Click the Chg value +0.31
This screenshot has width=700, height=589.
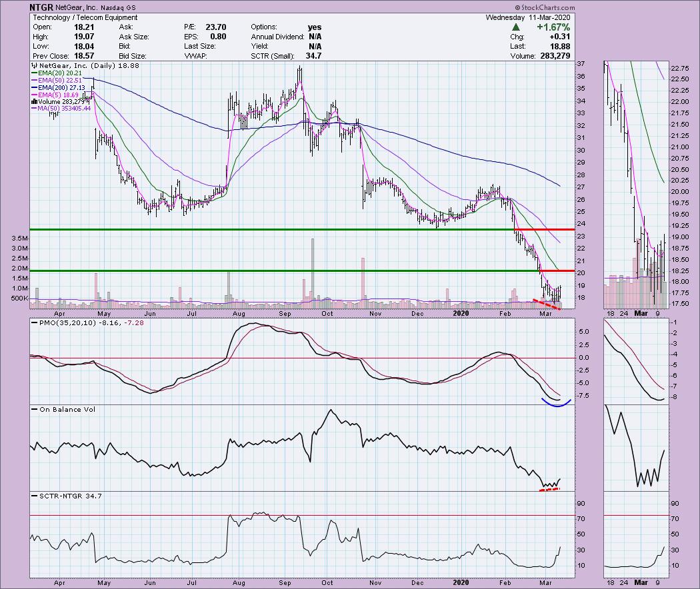click(x=560, y=37)
